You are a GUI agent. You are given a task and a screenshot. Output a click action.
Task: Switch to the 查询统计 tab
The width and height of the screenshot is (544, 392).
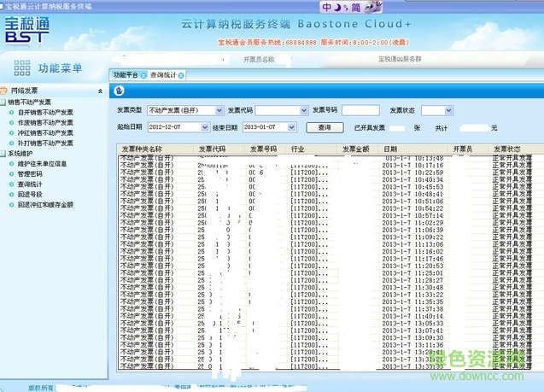click(162, 75)
